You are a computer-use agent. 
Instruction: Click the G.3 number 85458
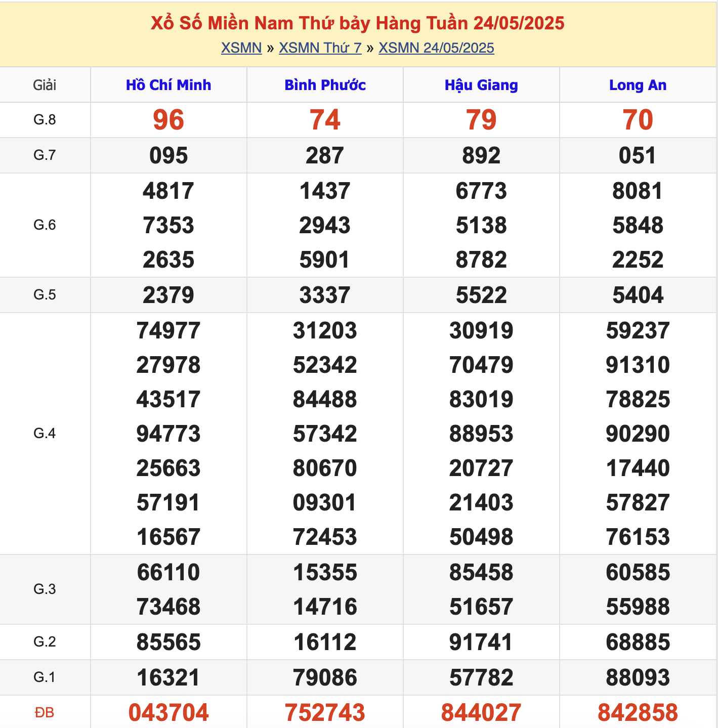click(481, 572)
